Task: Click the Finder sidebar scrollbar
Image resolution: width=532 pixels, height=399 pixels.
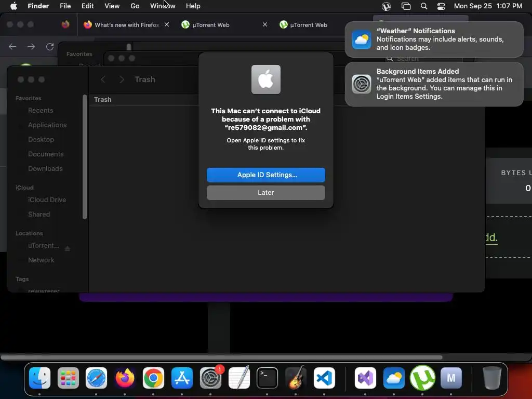Action: pyautogui.click(x=85, y=157)
